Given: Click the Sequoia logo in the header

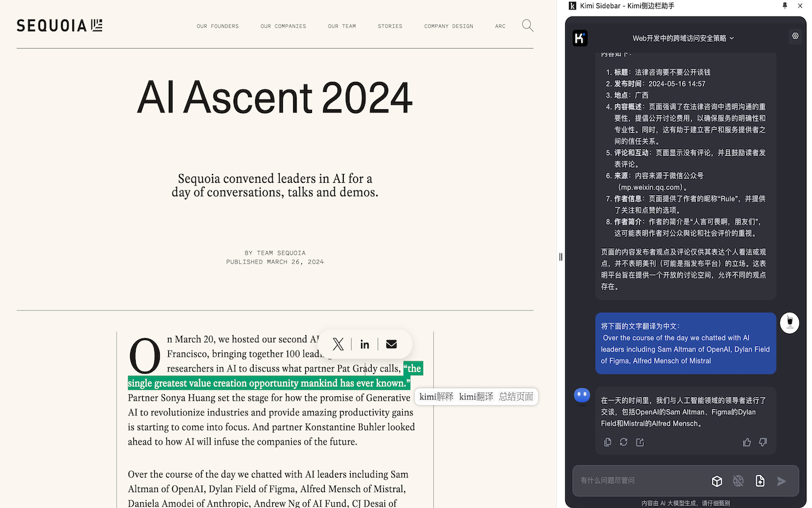Looking at the screenshot, I should tap(60, 26).
